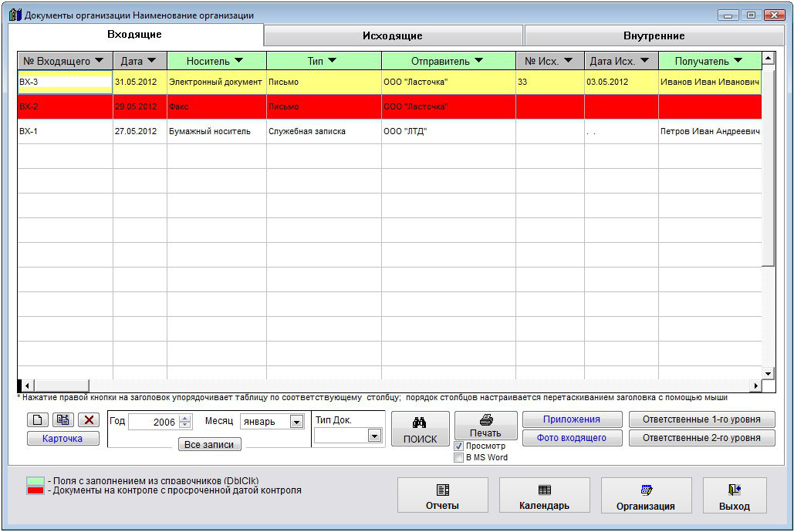Launch search with the ПОИСК binoculars button
The height and width of the screenshot is (532, 794).
pyautogui.click(x=421, y=429)
